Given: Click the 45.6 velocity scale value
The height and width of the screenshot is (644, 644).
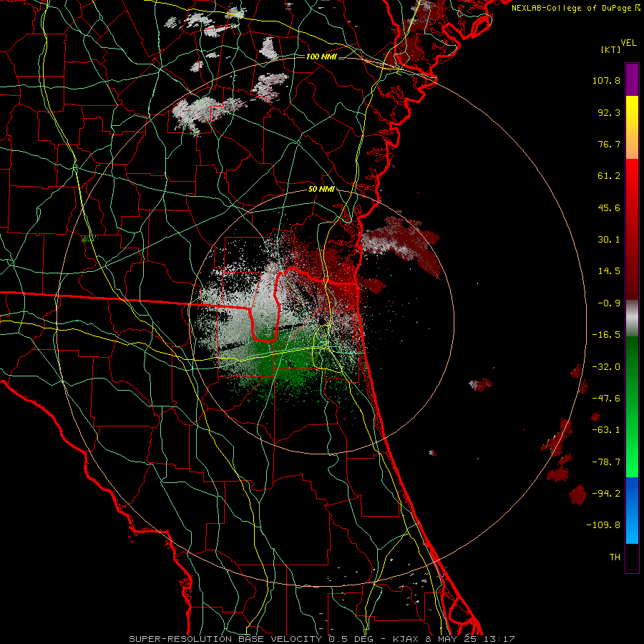Looking at the screenshot, I should coord(609,208).
